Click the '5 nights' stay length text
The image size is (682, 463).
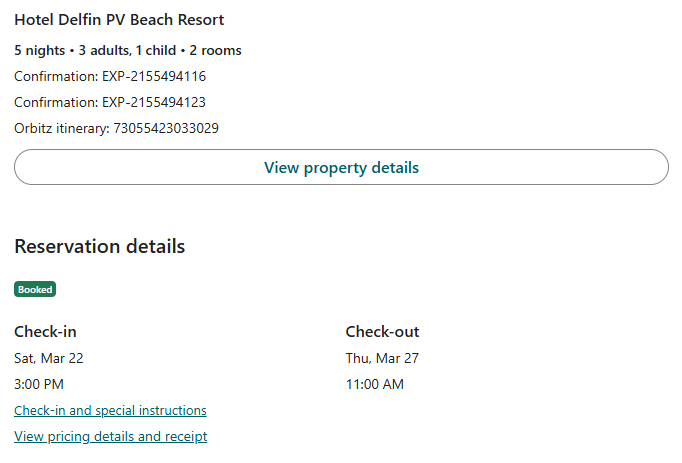(38, 50)
